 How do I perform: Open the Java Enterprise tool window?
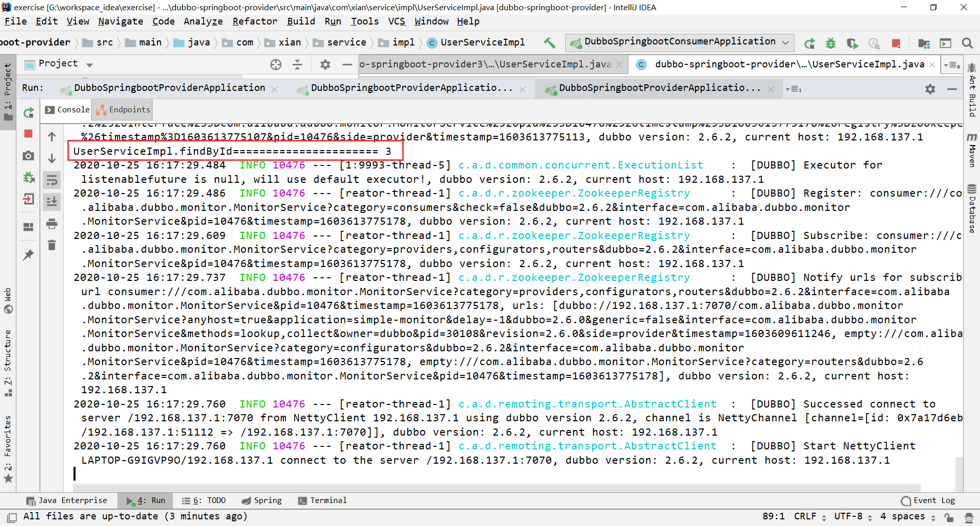66,501
